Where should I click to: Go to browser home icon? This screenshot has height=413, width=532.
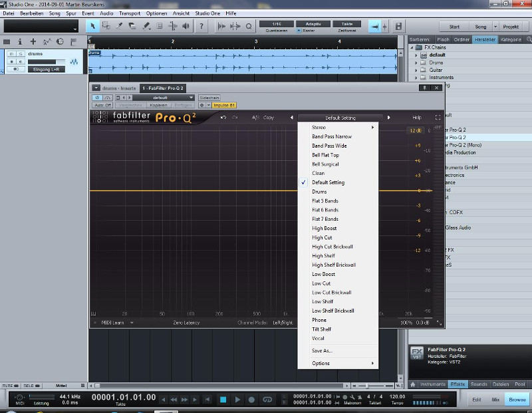(412, 384)
